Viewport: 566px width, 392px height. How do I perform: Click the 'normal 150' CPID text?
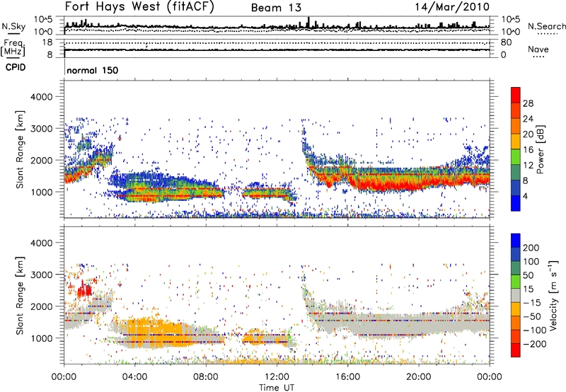93,70
